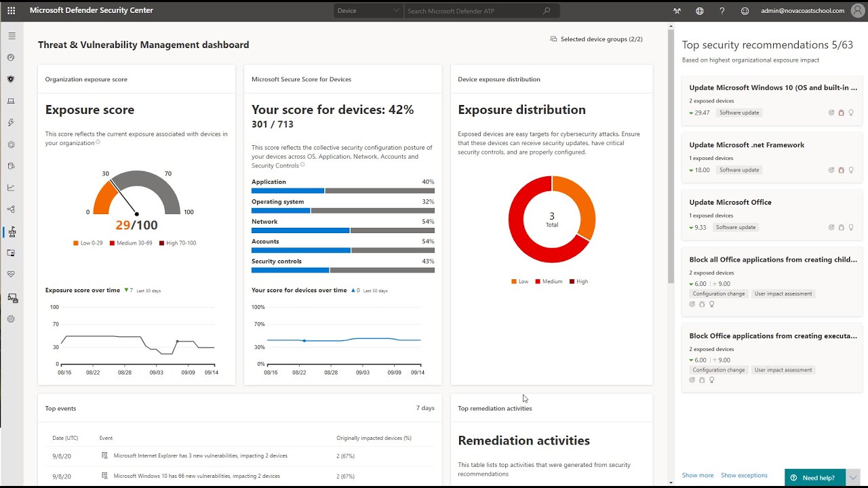Screen dimensions: 868x488
Task: Click target icon on Update Windows 10 card
Action: 831,113
